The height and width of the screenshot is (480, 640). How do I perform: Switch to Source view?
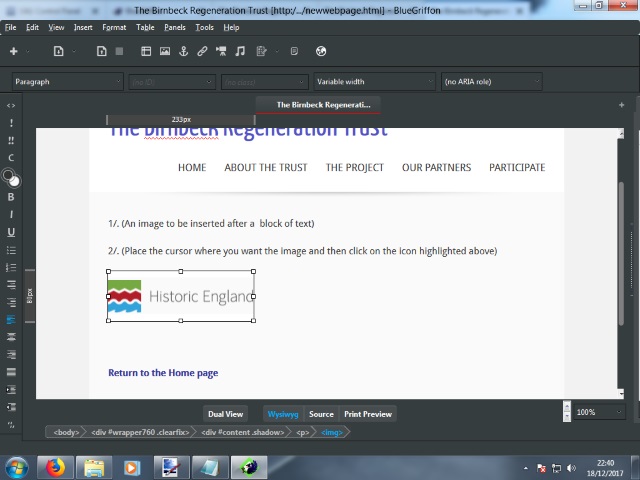point(321,414)
